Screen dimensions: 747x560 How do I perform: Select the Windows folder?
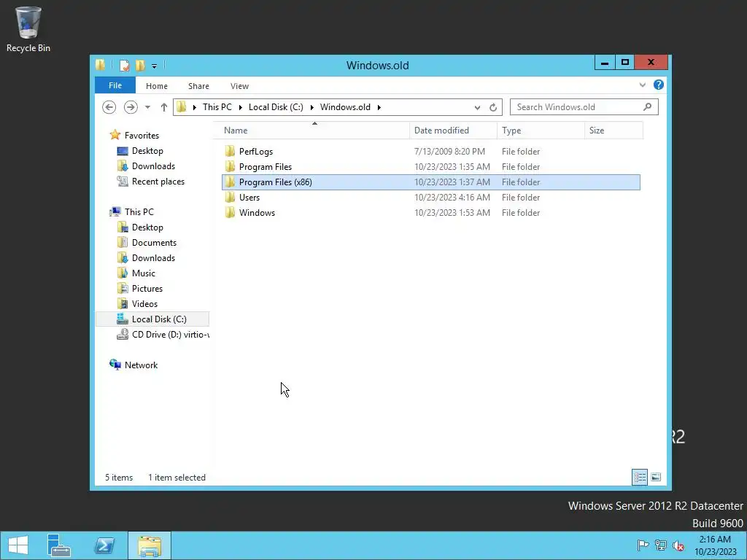pyautogui.click(x=257, y=212)
